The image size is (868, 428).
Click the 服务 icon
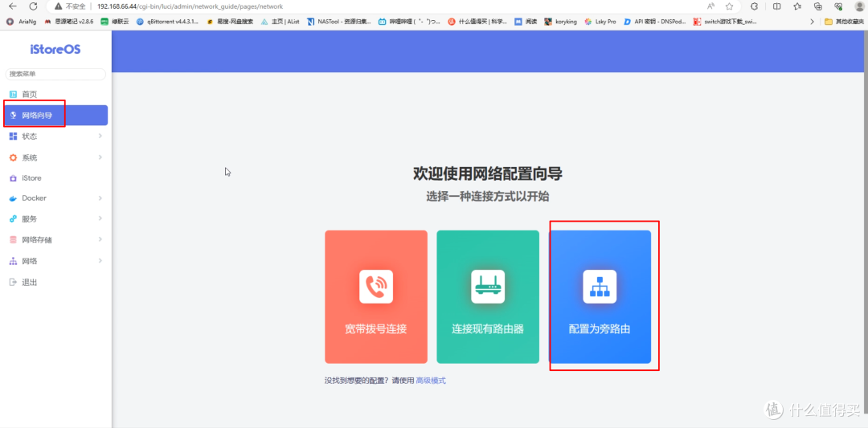[14, 218]
